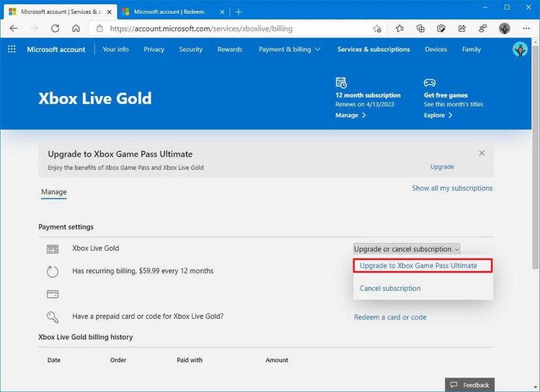Click the Feedback chat icon
This screenshot has height=392, width=540.
point(454,384)
